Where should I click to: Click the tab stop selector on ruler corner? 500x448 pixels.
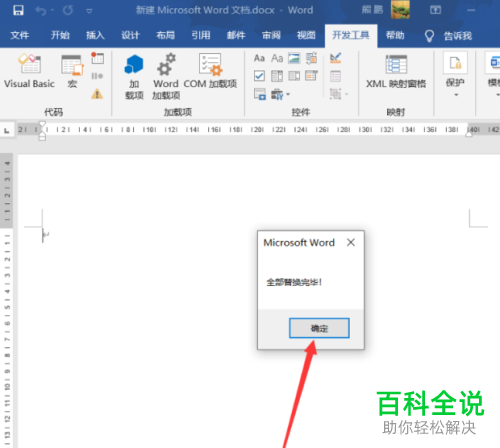tap(7, 131)
